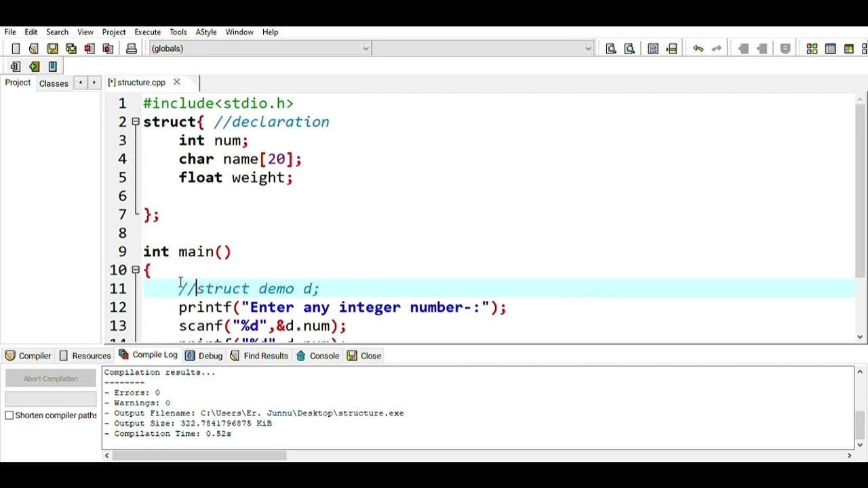
Task: Click the editor vertical scrollbar up arrow
Action: (x=860, y=100)
